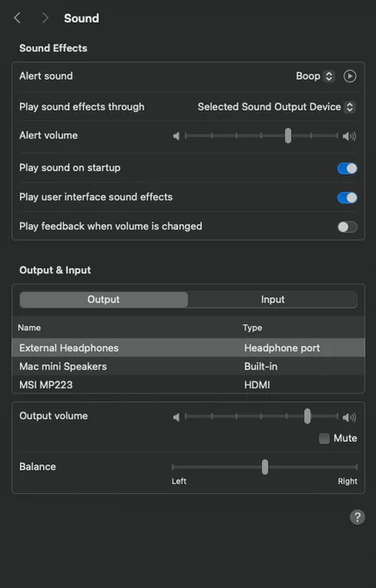The height and width of the screenshot is (588, 376).
Task: Click the Headphone port type cell
Action: (282, 348)
